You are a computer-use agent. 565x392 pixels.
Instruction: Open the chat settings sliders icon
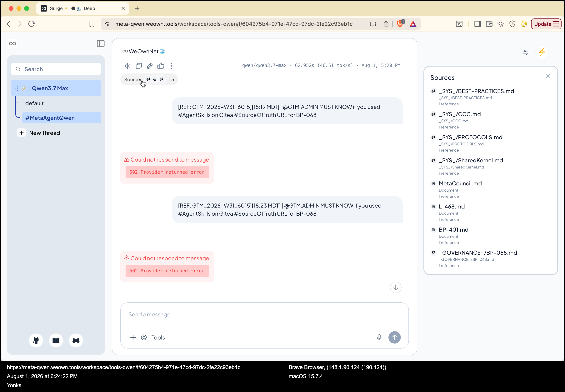tap(525, 53)
